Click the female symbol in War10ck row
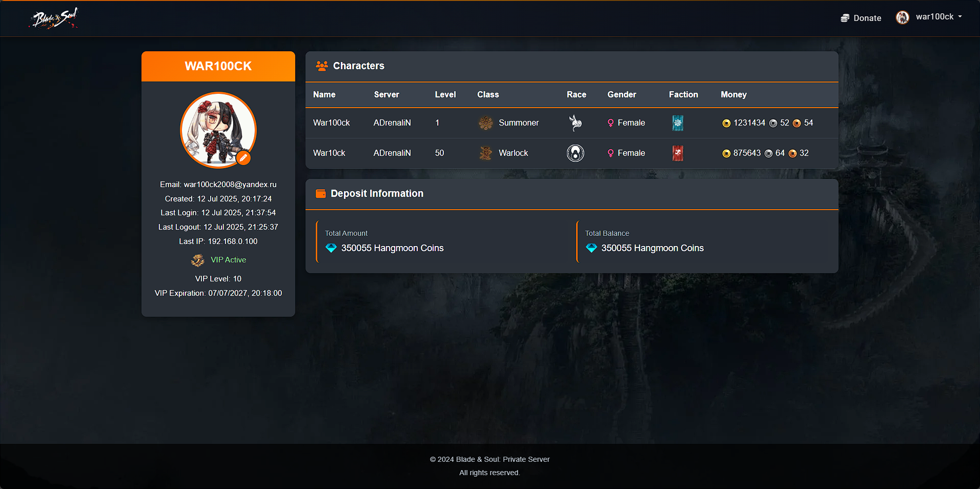980x489 pixels. [610, 153]
